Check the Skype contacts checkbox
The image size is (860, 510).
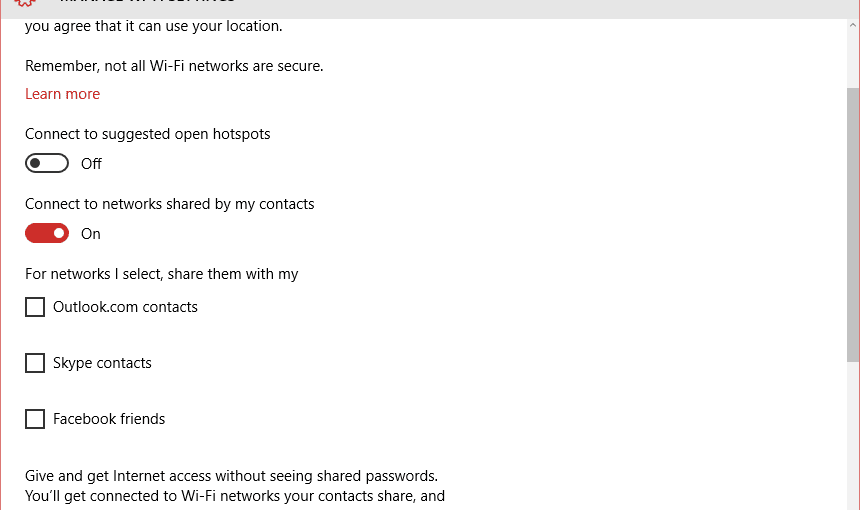[35, 363]
